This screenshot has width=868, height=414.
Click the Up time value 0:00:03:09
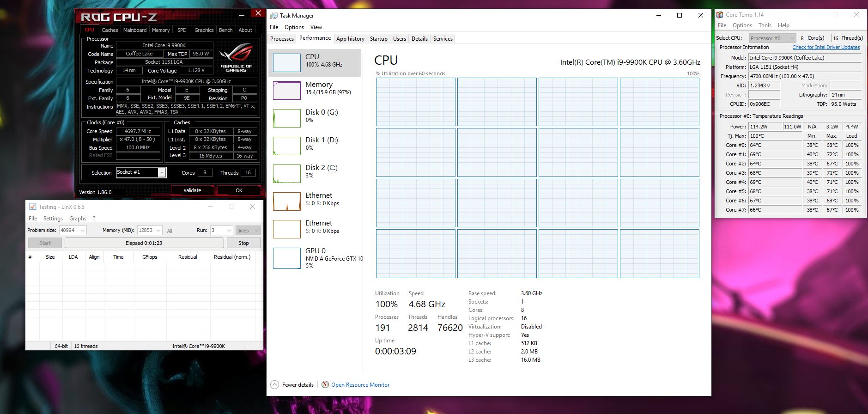click(395, 351)
